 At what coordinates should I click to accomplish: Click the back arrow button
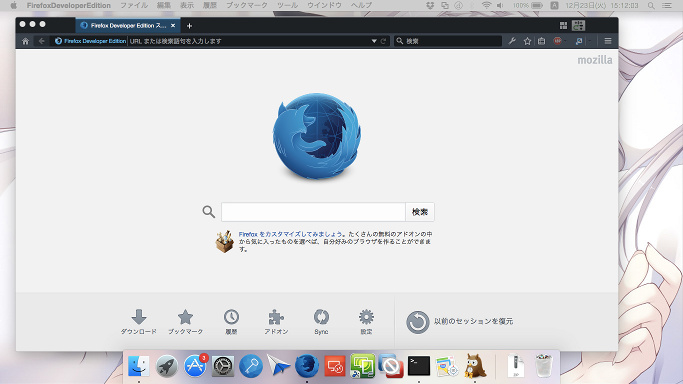click(41, 41)
